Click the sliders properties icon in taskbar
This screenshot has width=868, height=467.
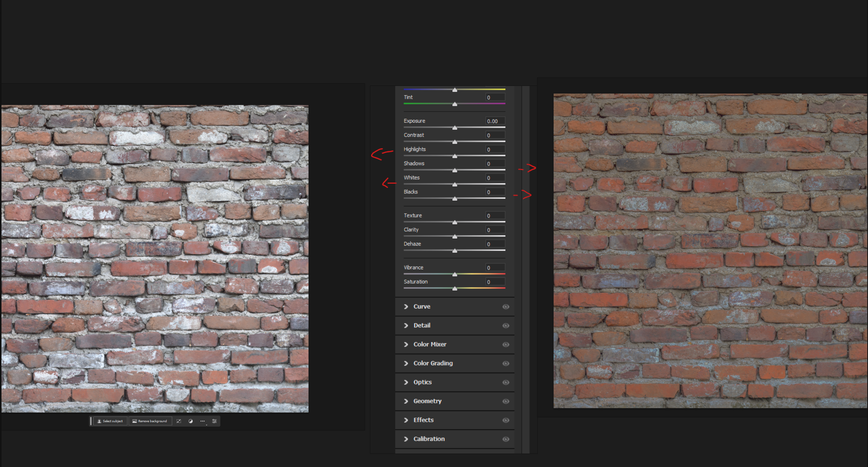[x=214, y=421]
